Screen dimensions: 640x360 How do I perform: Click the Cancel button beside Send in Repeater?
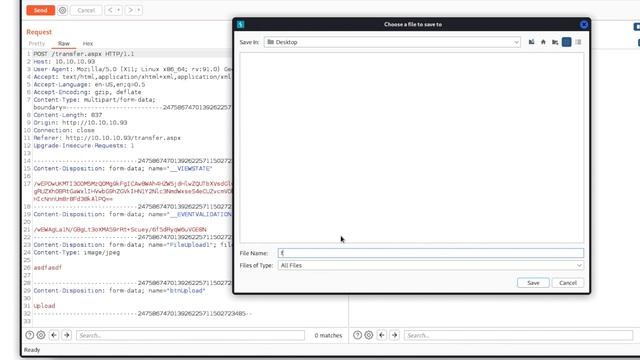click(86, 10)
